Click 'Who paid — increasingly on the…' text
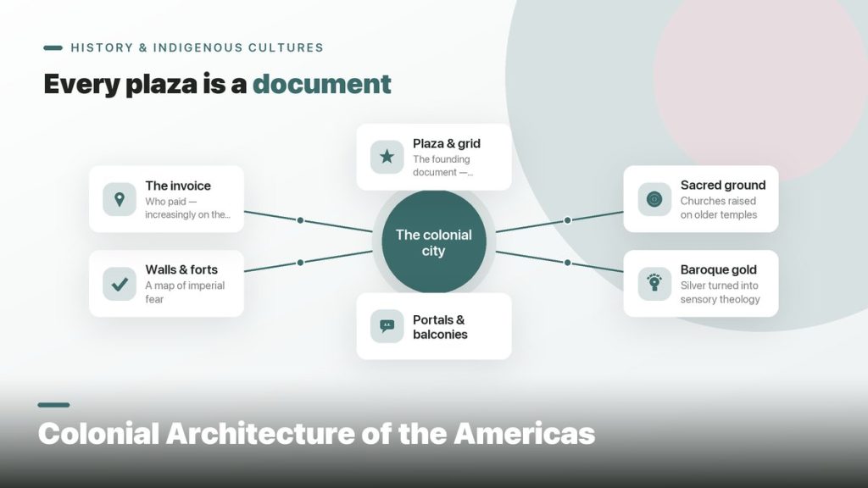Screen dimensions: 868x488 point(187,208)
